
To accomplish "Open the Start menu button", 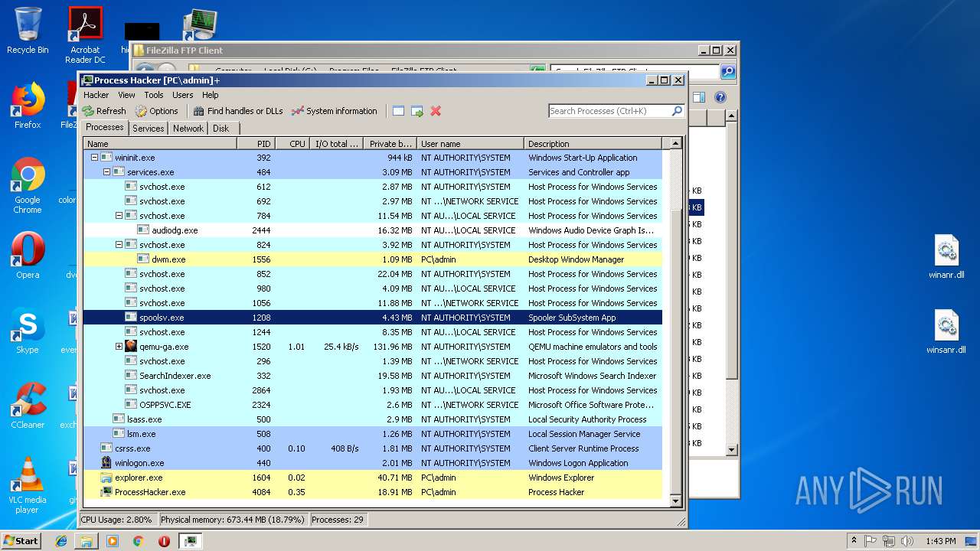I will [x=21, y=540].
